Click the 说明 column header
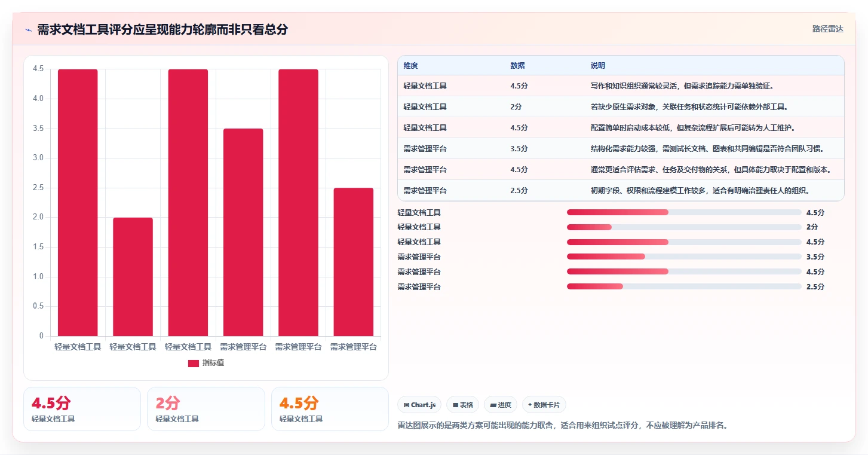 tap(598, 66)
